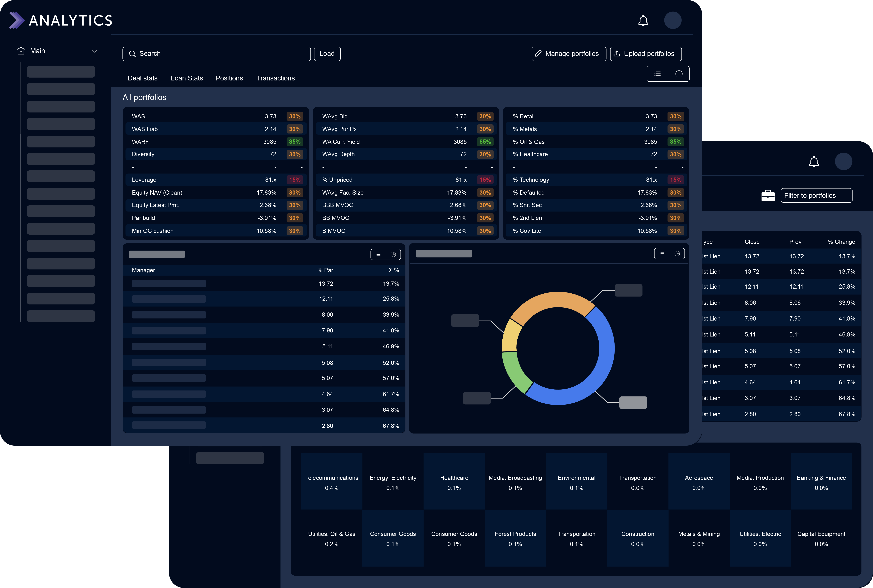Sort by % Par column header
Image resolution: width=873 pixels, height=588 pixels.
325,270
